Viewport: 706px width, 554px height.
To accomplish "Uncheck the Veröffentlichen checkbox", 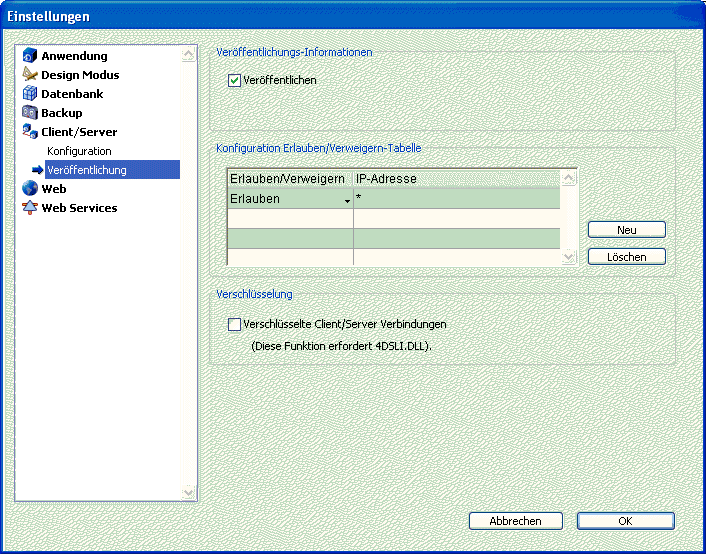I will (235, 80).
